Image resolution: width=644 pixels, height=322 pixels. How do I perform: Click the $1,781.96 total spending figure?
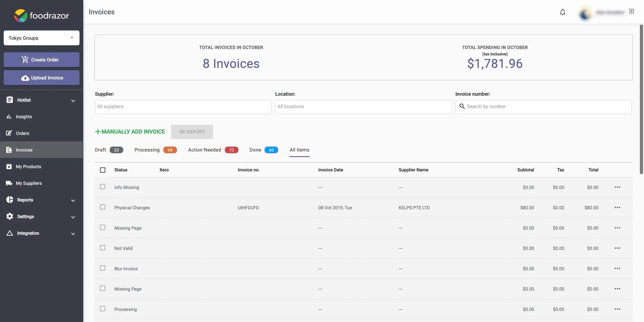495,64
